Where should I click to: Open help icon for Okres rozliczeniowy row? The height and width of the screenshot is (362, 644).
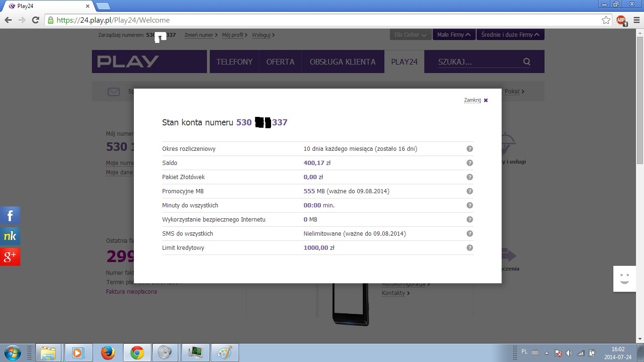470,148
